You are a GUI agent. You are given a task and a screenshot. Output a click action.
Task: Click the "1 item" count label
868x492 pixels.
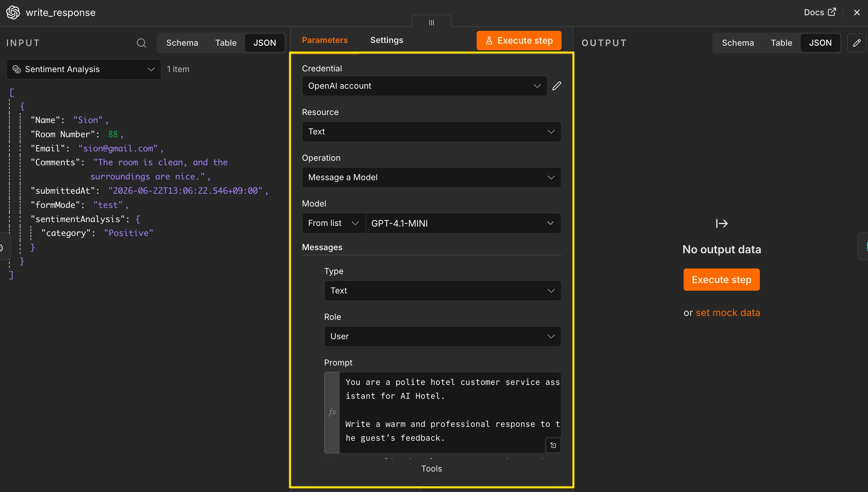[178, 69]
